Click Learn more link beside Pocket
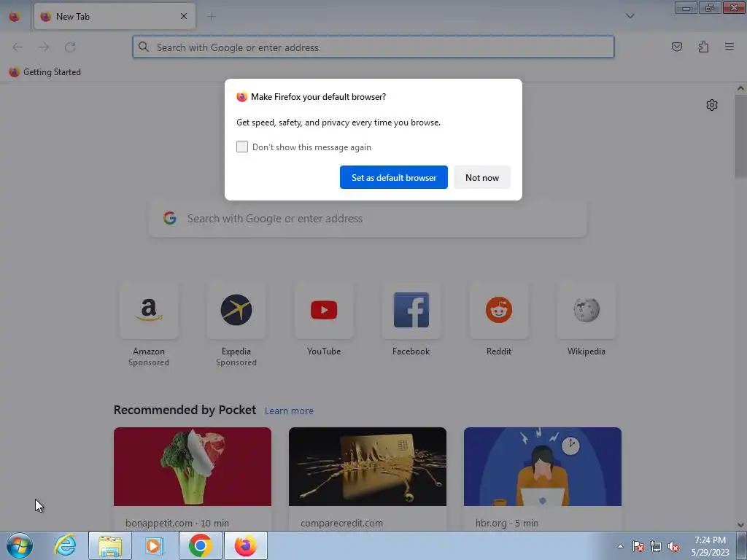The height and width of the screenshot is (560, 747). (289, 411)
